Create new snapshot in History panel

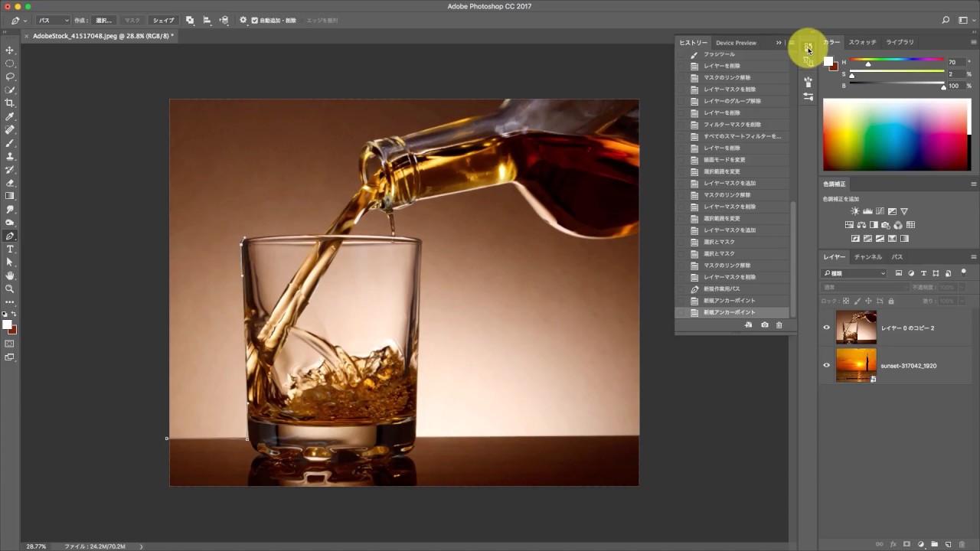pos(764,325)
